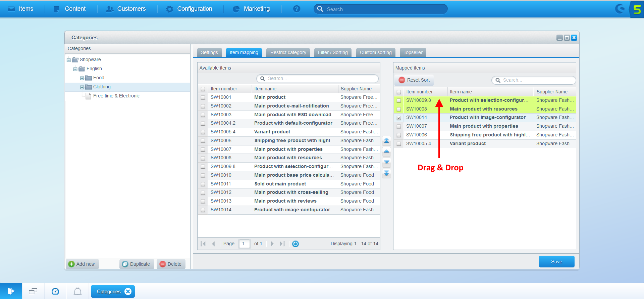Click the move-to-top arrow icon
The height and width of the screenshot is (299, 644).
point(386,140)
